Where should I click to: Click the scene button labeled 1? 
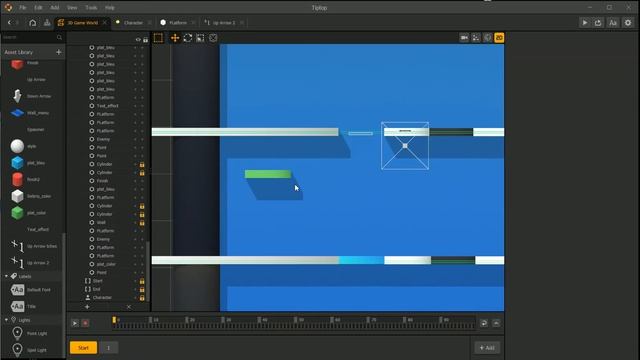[109, 348]
